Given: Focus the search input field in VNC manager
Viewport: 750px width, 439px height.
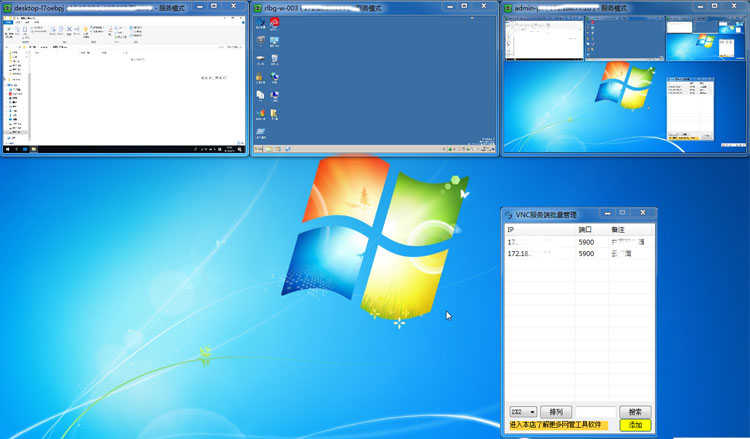Looking at the screenshot, I should (x=596, y=412).
